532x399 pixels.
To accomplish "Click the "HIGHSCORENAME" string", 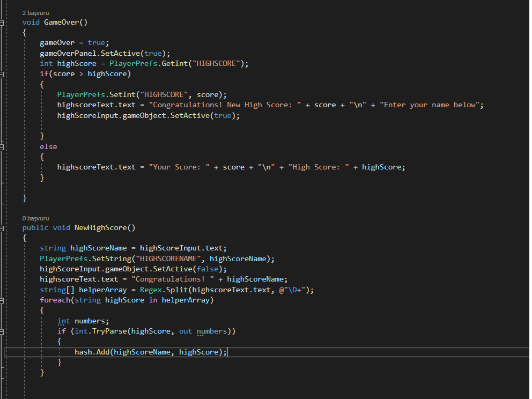I will (168, 259).
